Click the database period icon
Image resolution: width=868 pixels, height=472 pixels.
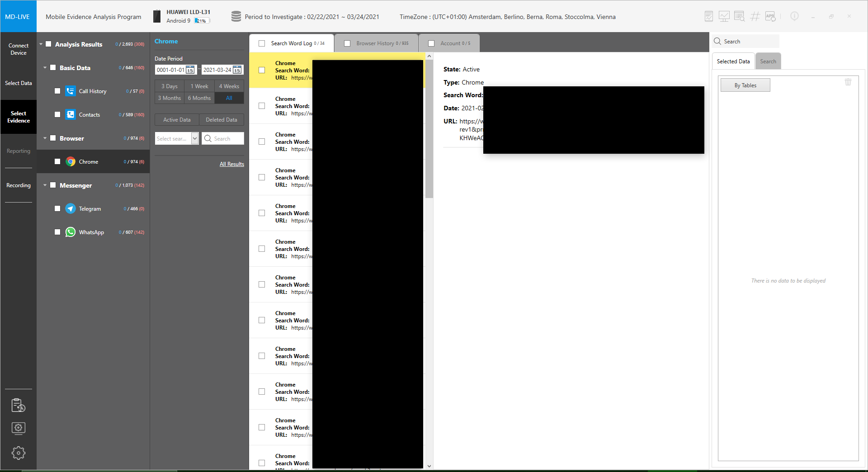click(236, 17)
